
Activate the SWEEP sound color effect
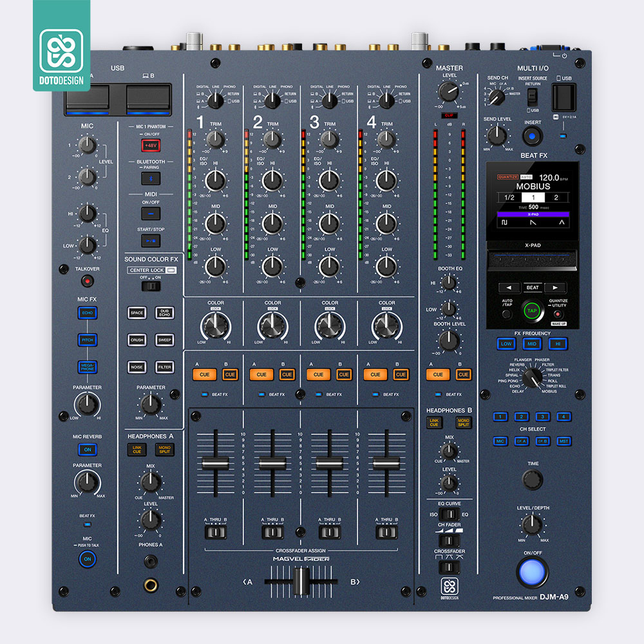[x=165, y=340]
